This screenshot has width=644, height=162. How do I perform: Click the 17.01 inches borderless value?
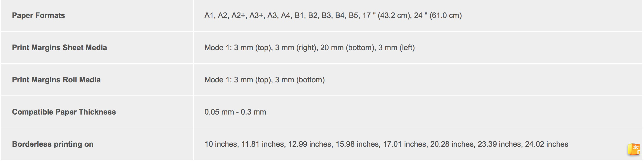pos(405,144)
